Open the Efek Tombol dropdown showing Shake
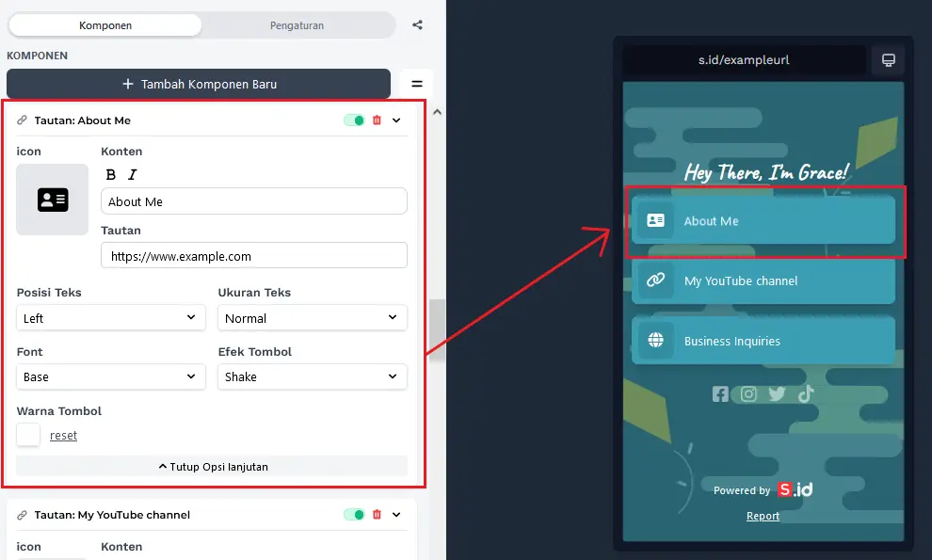The width and height of the screenshot is (932, 560). point(313,376)
